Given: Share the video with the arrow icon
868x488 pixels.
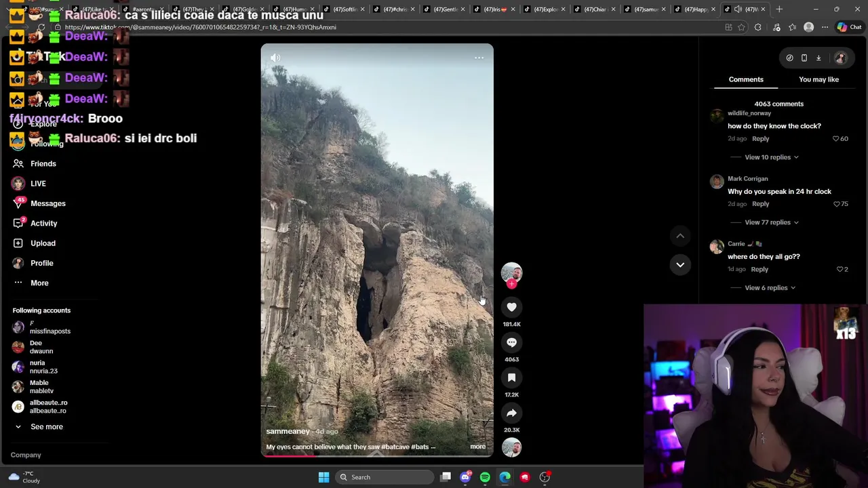Looking at the screenshot, I should coord(511,413).
